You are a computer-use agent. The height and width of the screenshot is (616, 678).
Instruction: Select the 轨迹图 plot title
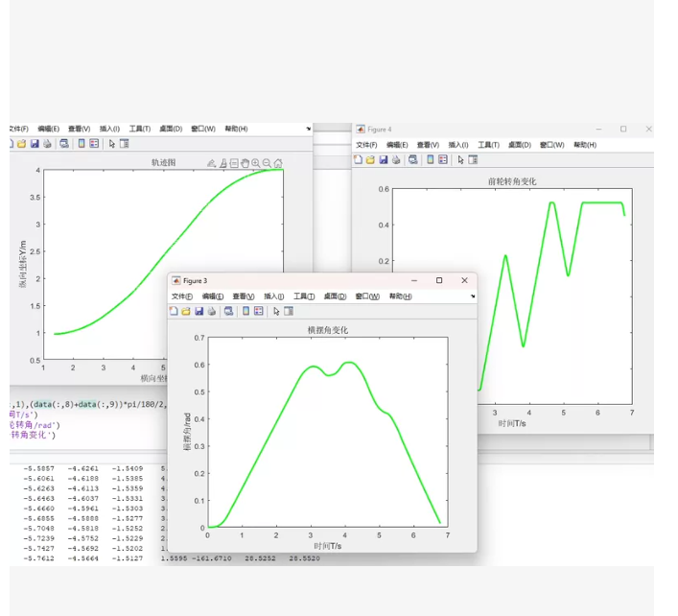click(163, 163)
